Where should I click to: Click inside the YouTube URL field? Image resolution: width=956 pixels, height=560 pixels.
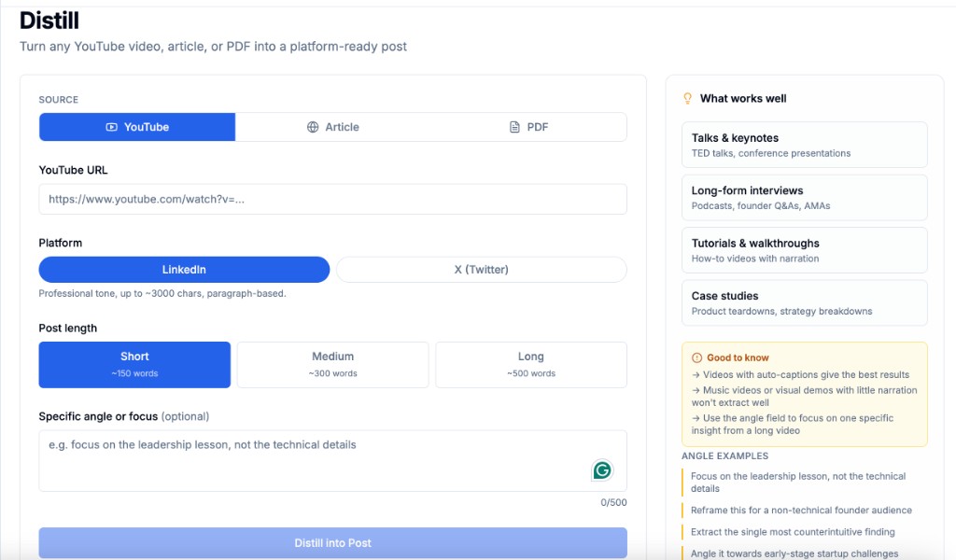(332, 199)
